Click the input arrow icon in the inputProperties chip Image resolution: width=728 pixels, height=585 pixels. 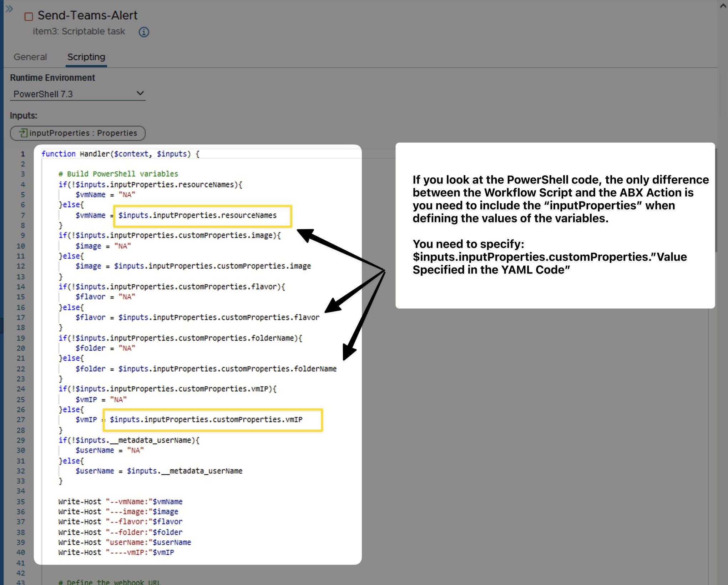point(23,133)
